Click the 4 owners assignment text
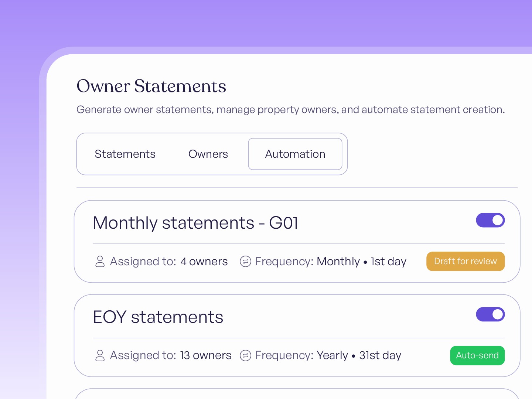This screenshot has height=399, width=532. click(x=204, y=261)
